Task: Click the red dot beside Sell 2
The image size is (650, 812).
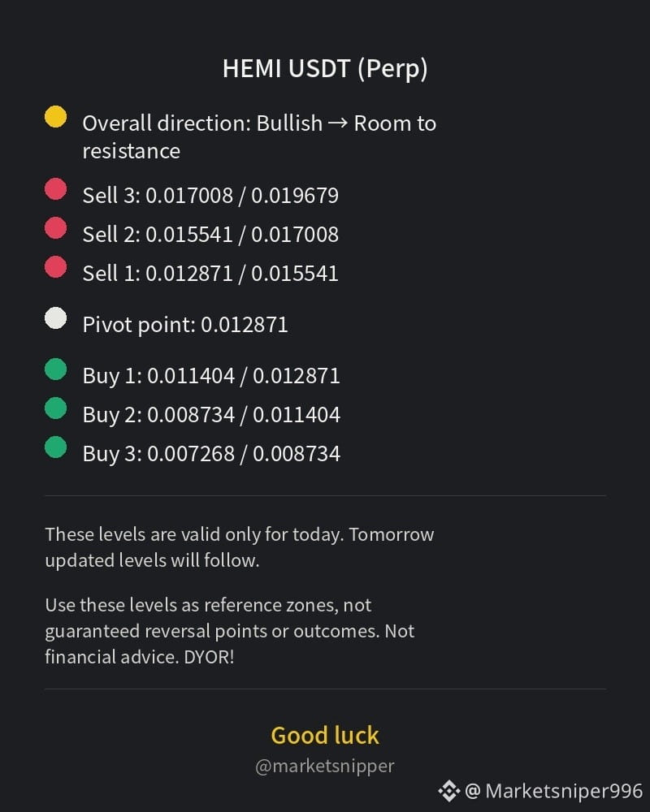Action: [55, 228]
